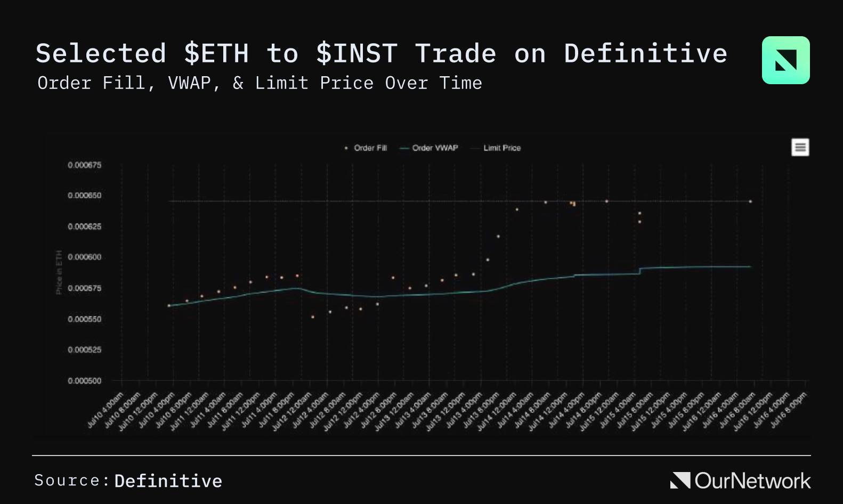
Task: Select the last order fill point near Jul16 8:00am
Action: pyautogui.click(x=750, y=201)
